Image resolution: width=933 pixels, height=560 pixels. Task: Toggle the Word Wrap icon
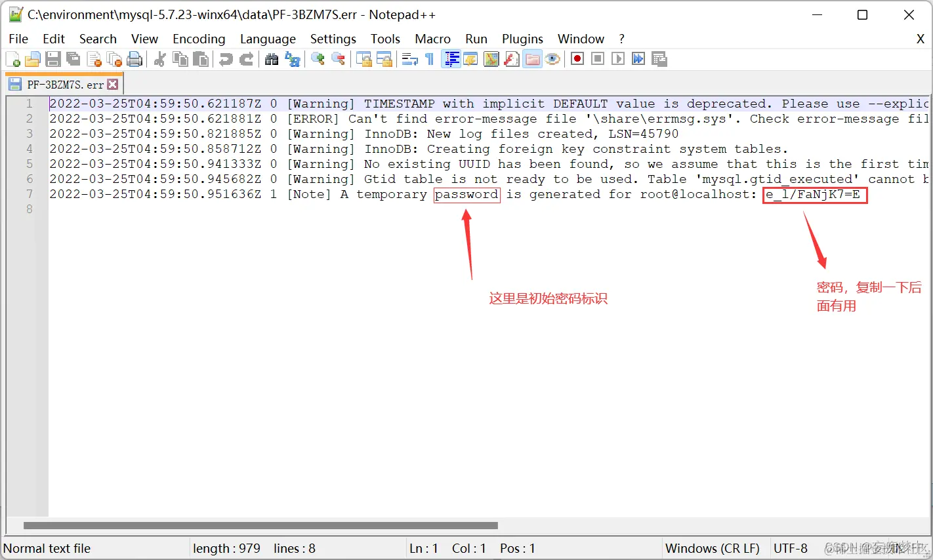pos(409,60)
